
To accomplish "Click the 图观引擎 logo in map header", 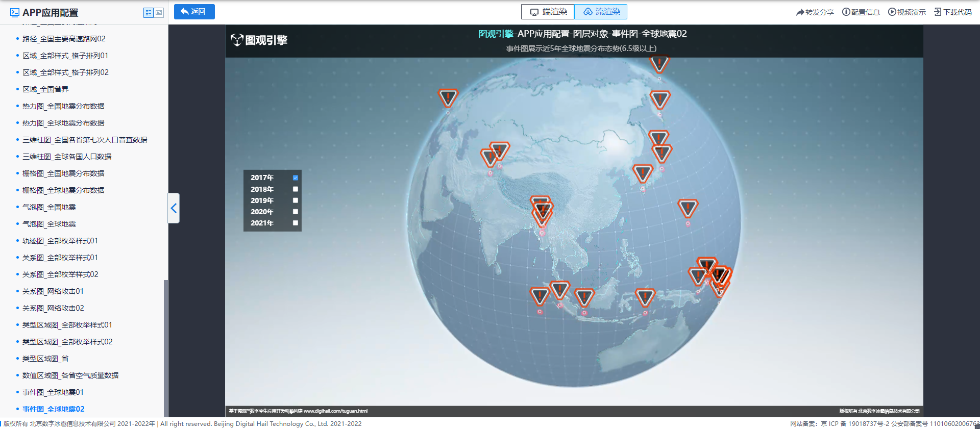I will point(259,40).
